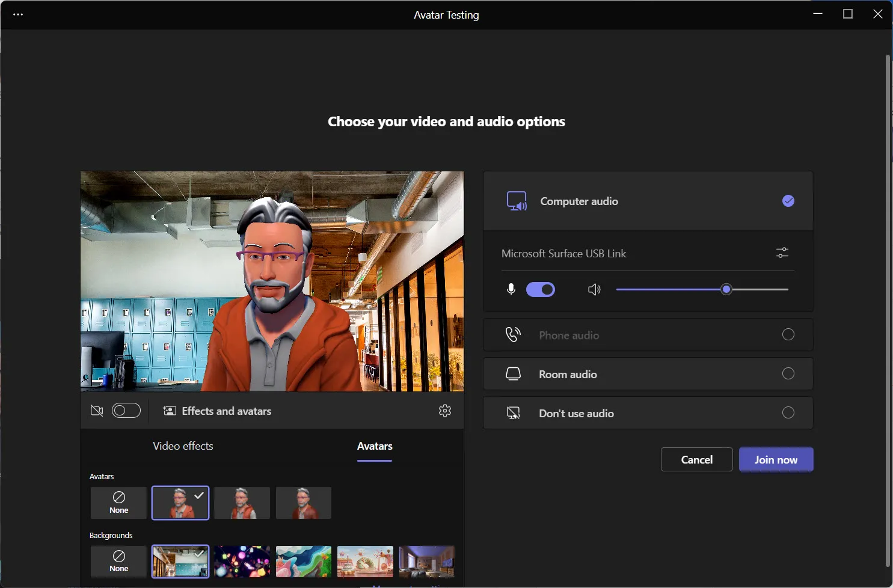Switch to the Video effects tab
This screenshot has width=893, height=588.
(182, 446)
